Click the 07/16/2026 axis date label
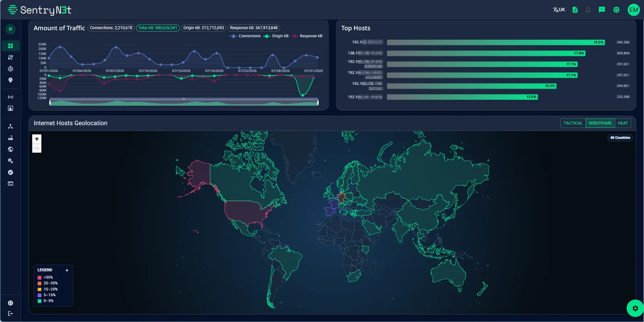 point(214,71)
